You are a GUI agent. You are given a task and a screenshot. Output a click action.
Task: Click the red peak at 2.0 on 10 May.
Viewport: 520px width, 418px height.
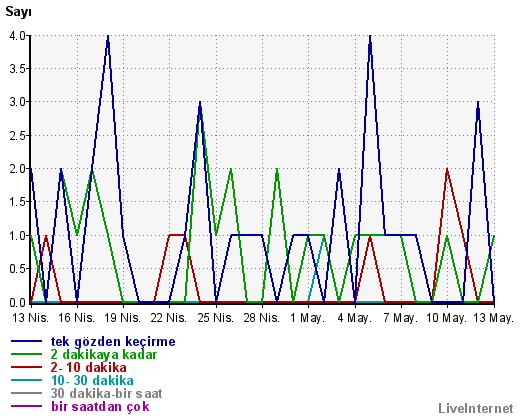(x=447, y=170)
